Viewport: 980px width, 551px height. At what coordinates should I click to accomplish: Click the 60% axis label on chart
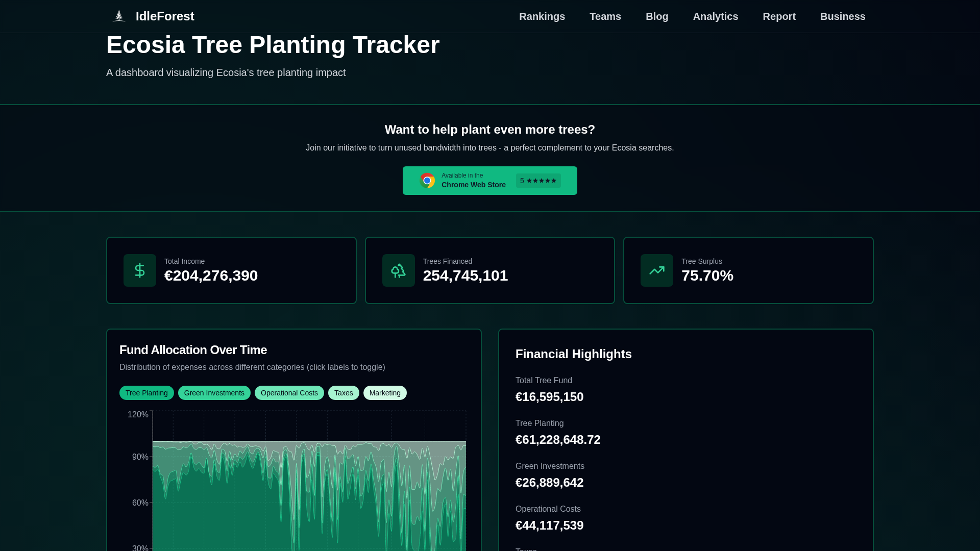(140, 503)
